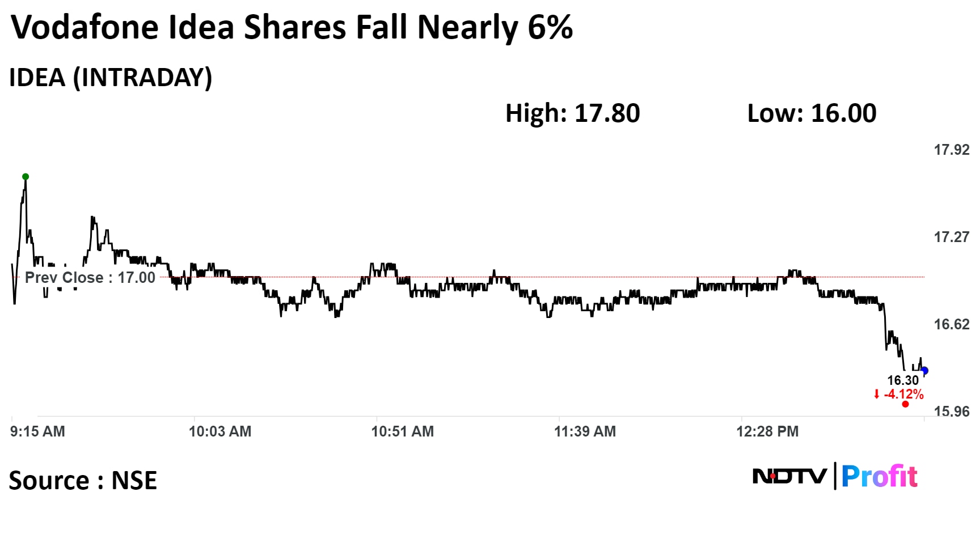This screenshot has width=980, height=551.
Task: Select the 11:39 AM time axis label
Action: click(x=585, y=431)
